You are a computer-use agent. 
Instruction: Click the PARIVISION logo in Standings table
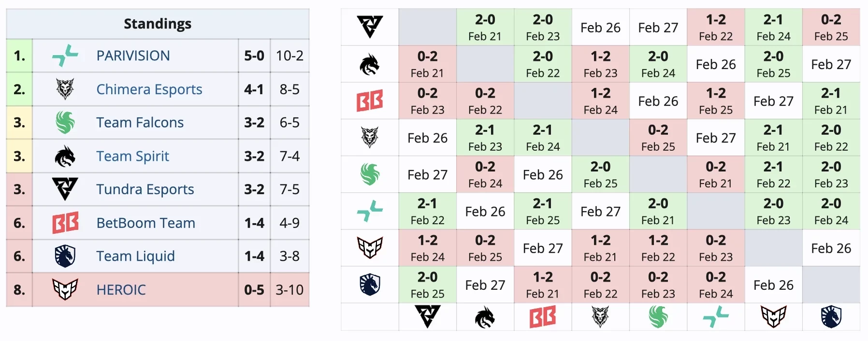tap(65, 56)
